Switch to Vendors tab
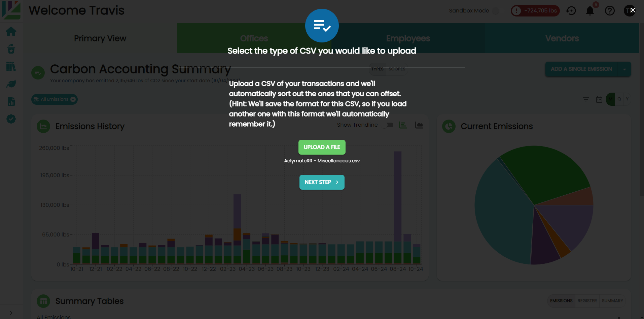The width and height of the screenshot is (644, 319). (x=562, y=38)
